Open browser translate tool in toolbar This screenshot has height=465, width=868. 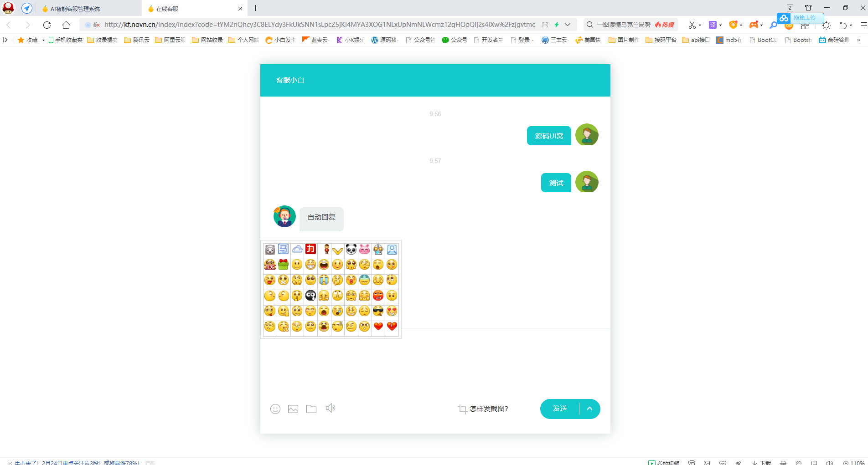coord(713,25)
